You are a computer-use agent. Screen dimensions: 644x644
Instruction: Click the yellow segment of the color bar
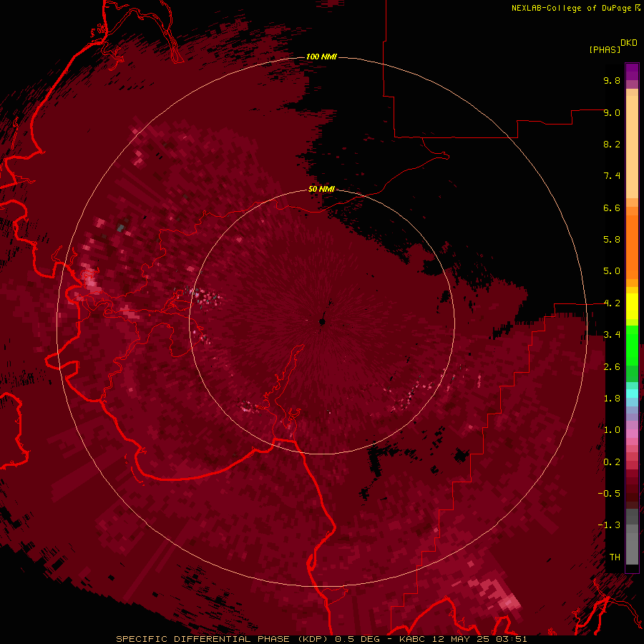632,306
